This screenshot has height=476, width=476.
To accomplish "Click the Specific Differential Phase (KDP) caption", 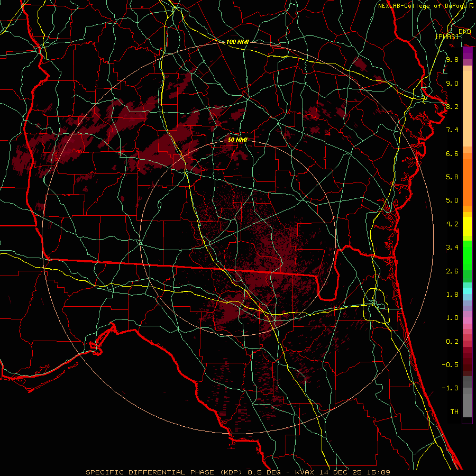I will pyautogui.click(x=165, y=472).
